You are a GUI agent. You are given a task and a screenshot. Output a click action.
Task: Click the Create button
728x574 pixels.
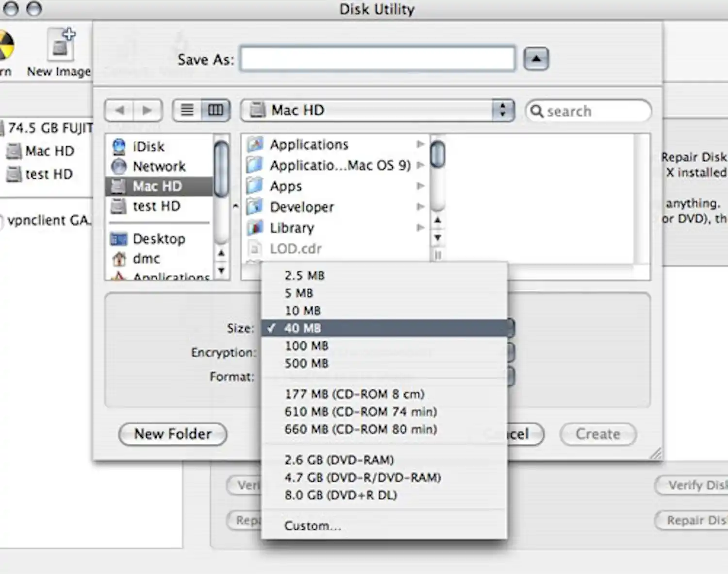(x=597, y=434)
